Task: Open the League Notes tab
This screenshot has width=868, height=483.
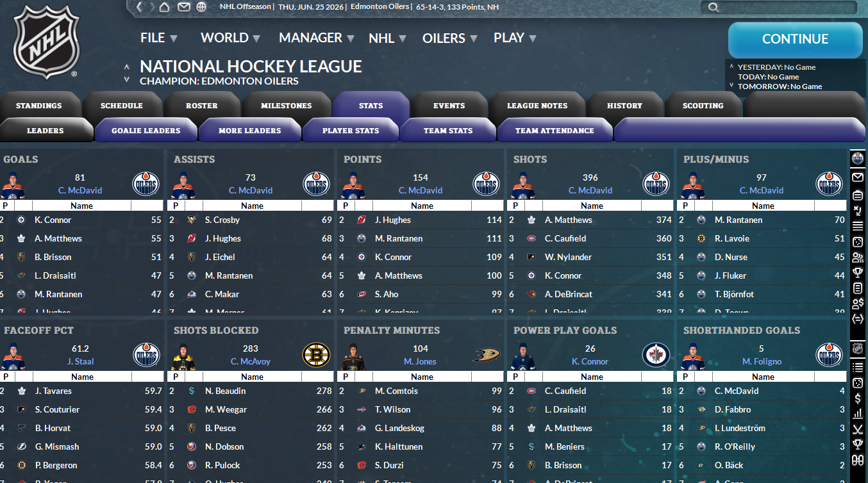Action: [537, 106]
